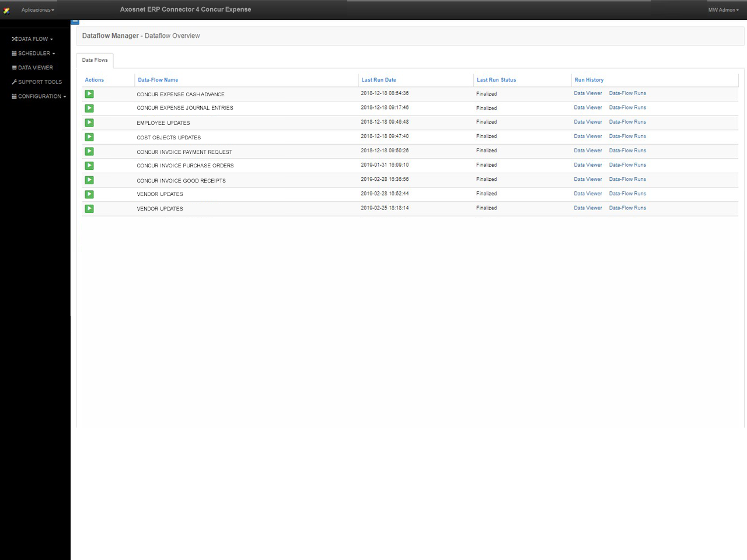Run the COST OBJECTS UPDATES dataflow
The height and width of the screenshot is (560, 747).
(89, 136)
